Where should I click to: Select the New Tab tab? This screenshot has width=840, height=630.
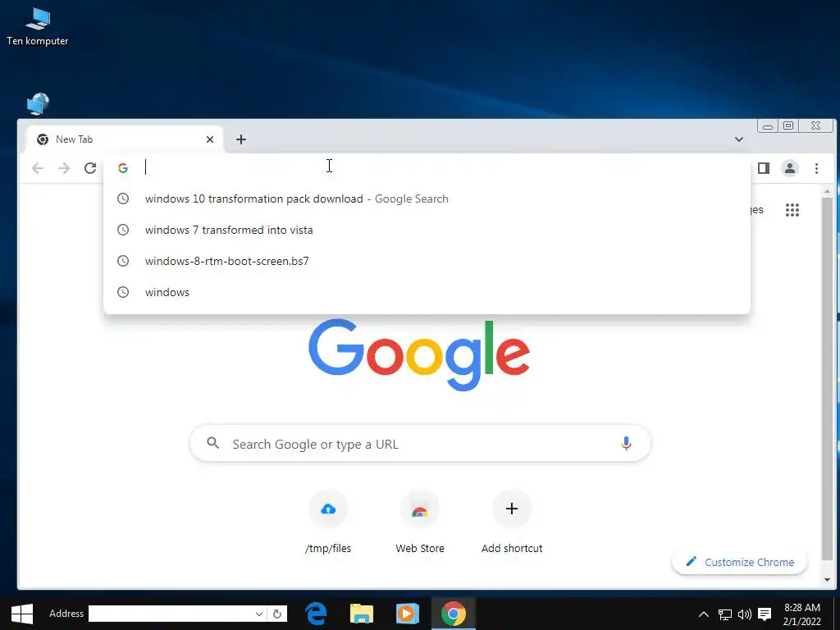tap(125, 139)
